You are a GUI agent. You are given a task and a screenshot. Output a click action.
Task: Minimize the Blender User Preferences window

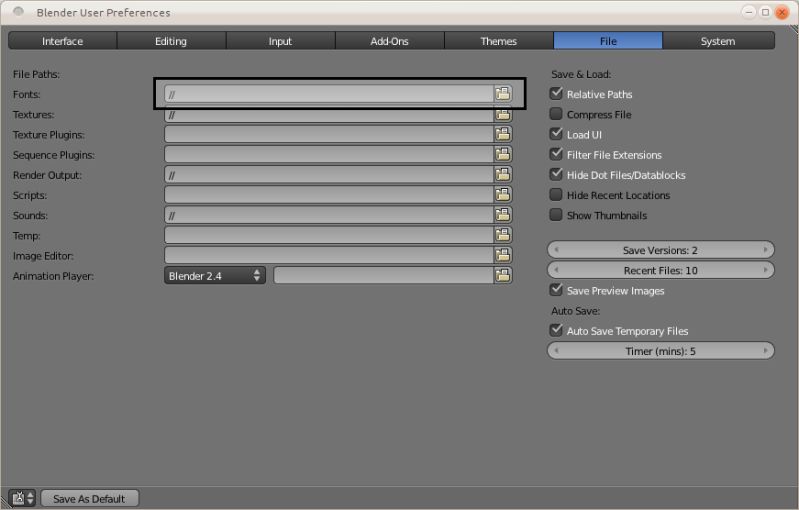coord(749,12)
